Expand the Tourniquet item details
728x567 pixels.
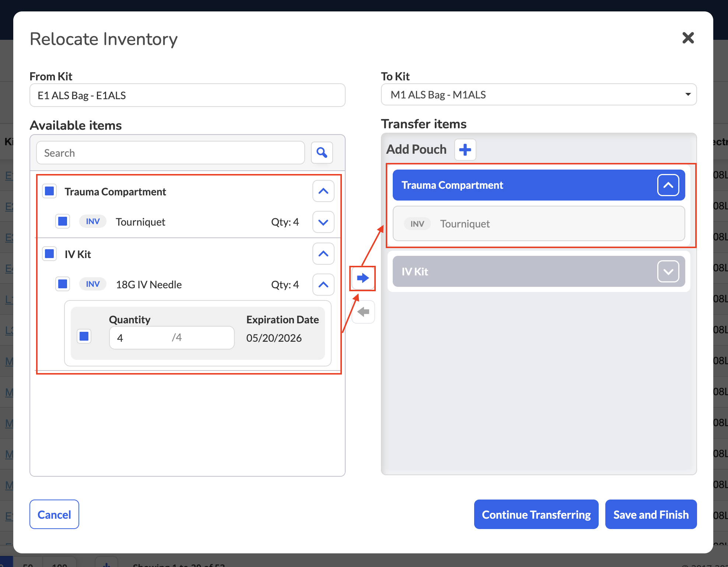tap(323, 222)
